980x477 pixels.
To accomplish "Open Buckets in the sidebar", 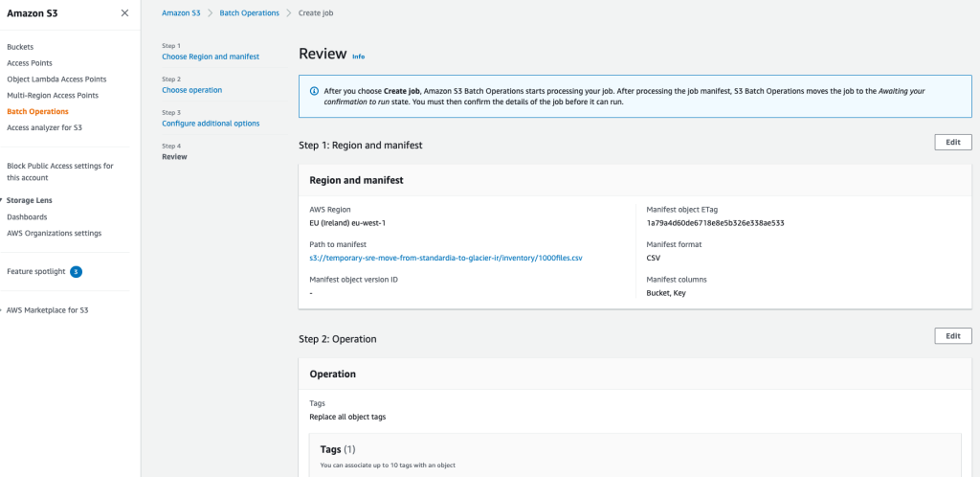I will pos(20,47).
